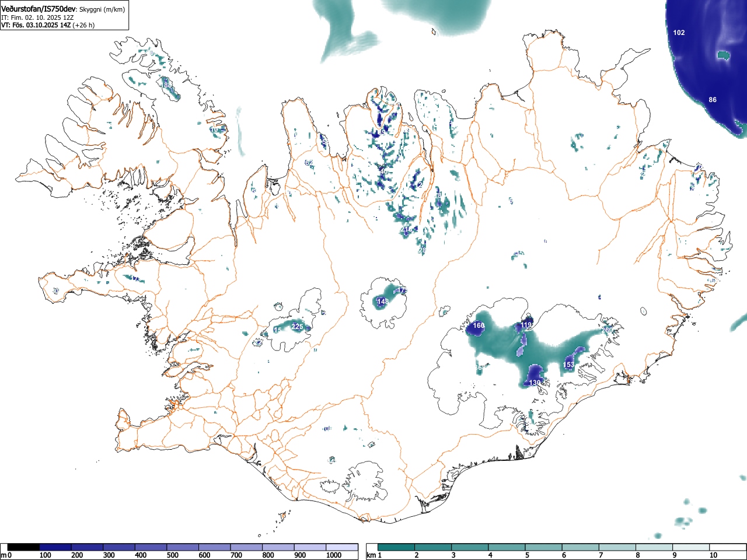Select the 400–500 m legend color segment
The height and width of the screenshot is (560, 747).
(x=151, y=547)
